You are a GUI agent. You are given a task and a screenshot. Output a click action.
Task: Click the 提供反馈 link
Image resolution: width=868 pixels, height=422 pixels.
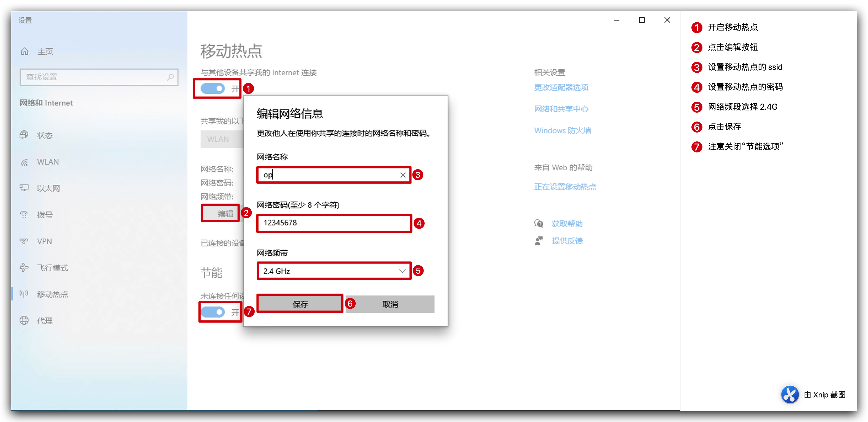567,241
